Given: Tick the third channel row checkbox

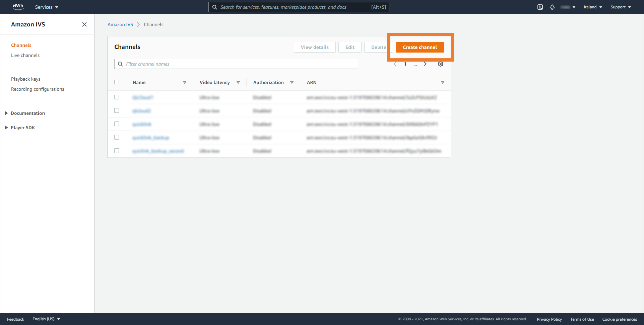Looking at the screenshot, I should click(x=117, y=124).
